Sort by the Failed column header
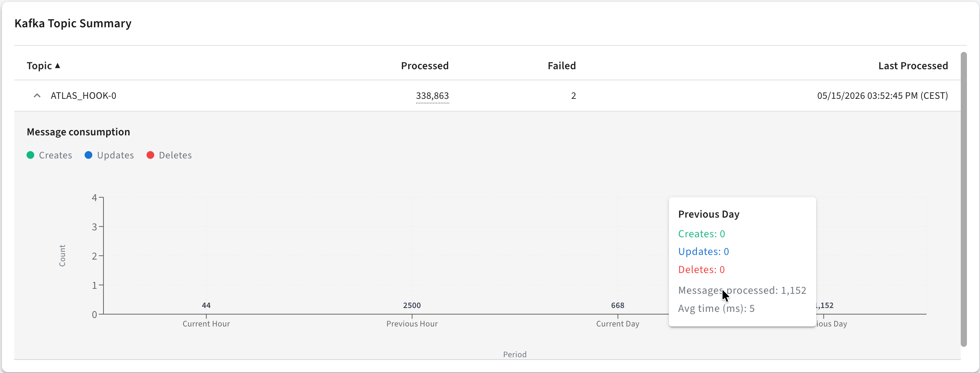This screenshot has width=980, height=373. pos(562,66)
